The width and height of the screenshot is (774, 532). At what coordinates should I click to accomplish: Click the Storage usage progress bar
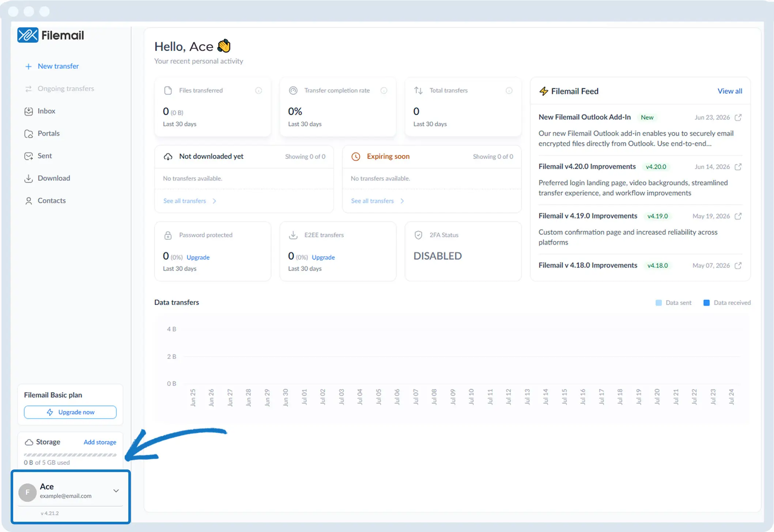click(x=70, y=455)
